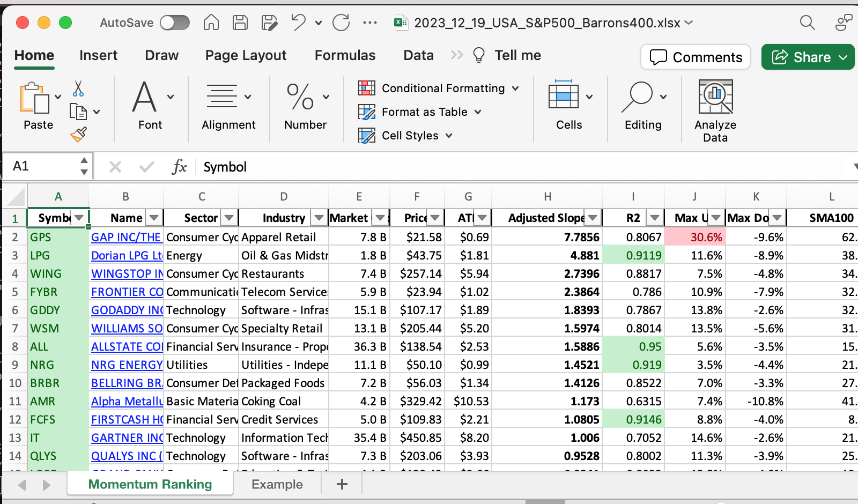Image resolution: width=858 pixels, height=504 pixels.
Task: Click the Insert Function fx icon
Action: pos(179,167)
